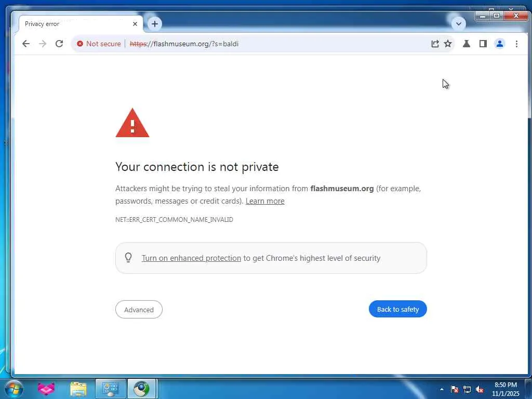Click the Action Center flag tray icon
Screen dimensions: 532x399
[x=455, y=389]
